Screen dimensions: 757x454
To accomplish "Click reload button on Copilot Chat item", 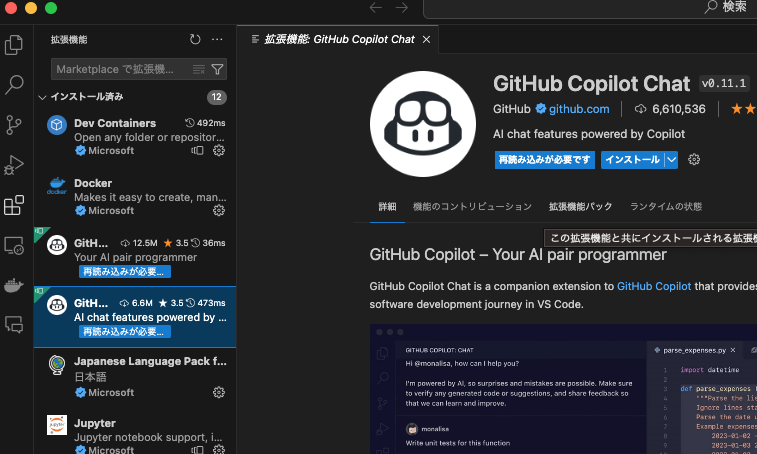I will coord(125,332).
